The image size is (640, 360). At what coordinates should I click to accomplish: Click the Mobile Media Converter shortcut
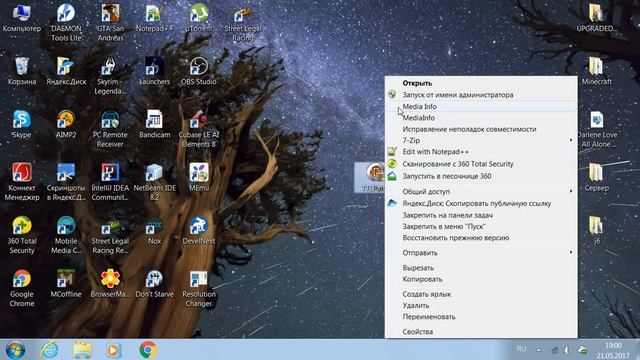[x=66, y=235]
